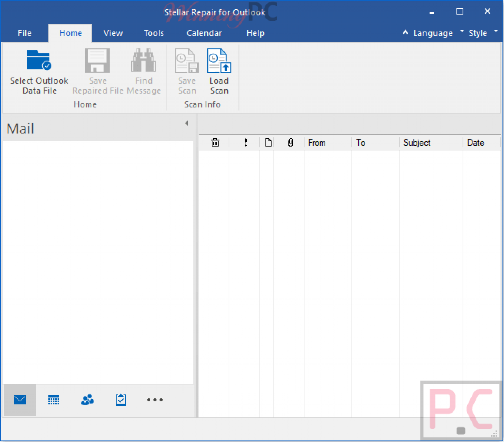Open the File menu
This screenshot has width=504, height=442.
[25, 33]
